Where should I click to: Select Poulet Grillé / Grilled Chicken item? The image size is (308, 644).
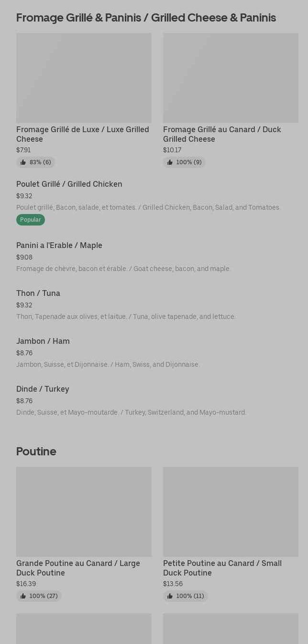[x=154, y=202]
